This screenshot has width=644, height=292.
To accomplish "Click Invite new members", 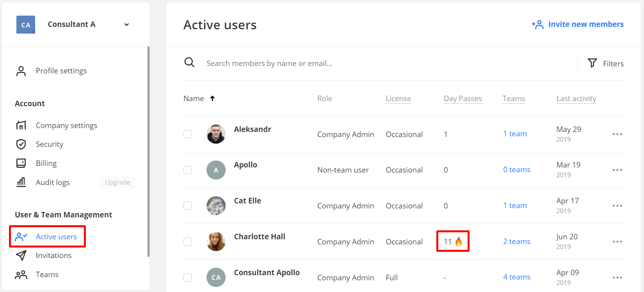I will tap(578, 24).
